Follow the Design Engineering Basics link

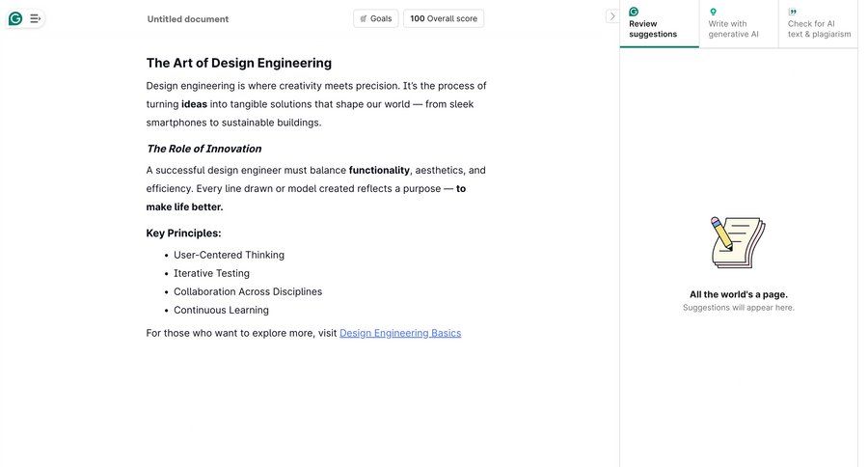(x=400, y=333)
